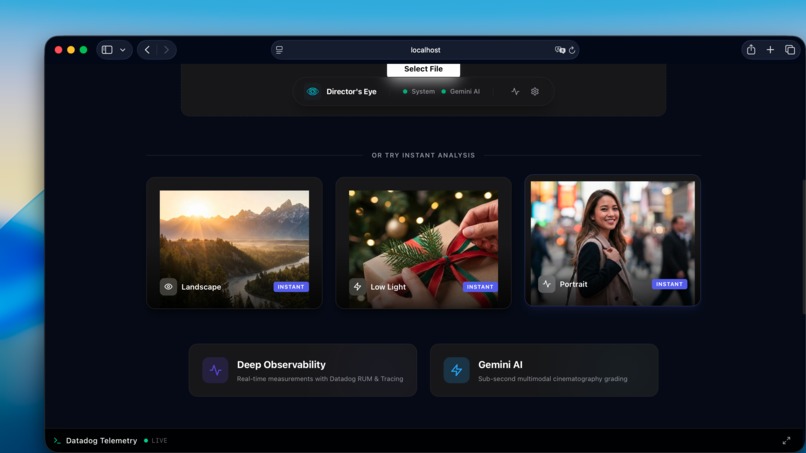Select the Portrait sample thumbnail
The image size is (806, 453).
click(612, 241)
